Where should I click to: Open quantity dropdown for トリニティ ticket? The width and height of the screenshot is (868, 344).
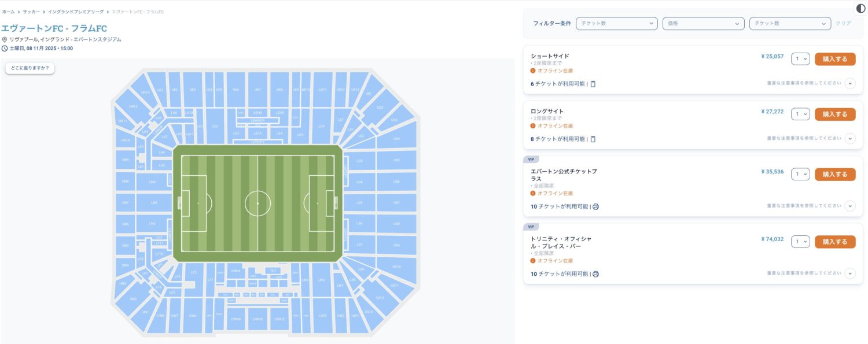800,242
